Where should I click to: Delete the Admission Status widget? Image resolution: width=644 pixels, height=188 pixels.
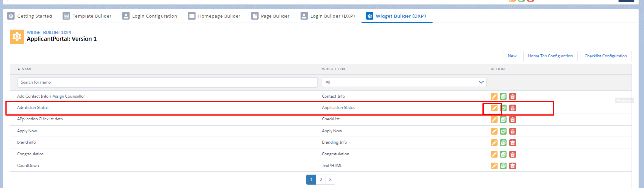click(x=513, y=108)
